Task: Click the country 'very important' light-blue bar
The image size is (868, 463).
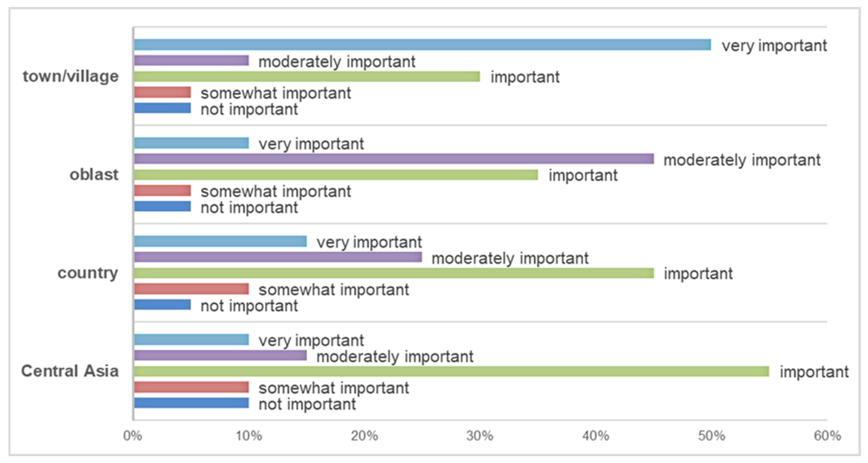Action: 220,241
